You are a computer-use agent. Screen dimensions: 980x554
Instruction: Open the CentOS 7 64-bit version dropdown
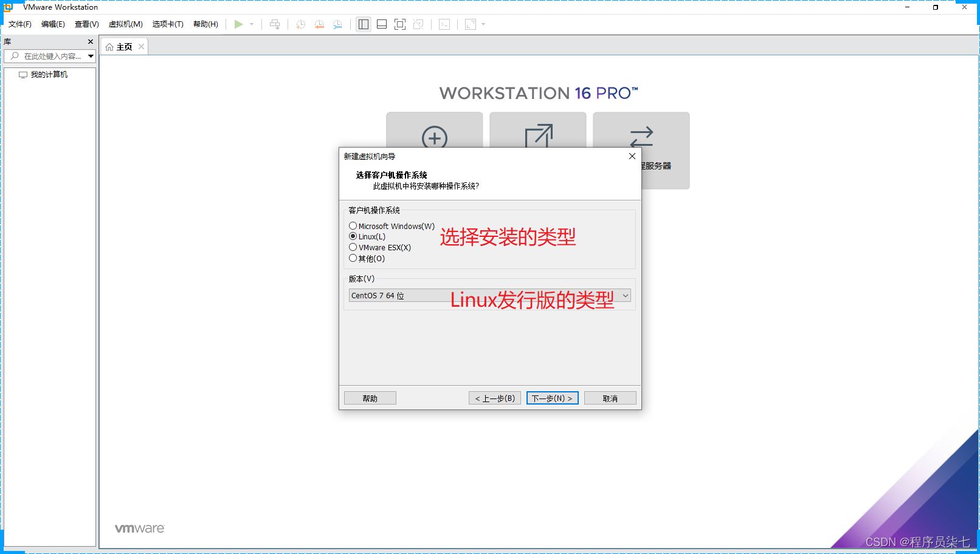pos(626,295)
